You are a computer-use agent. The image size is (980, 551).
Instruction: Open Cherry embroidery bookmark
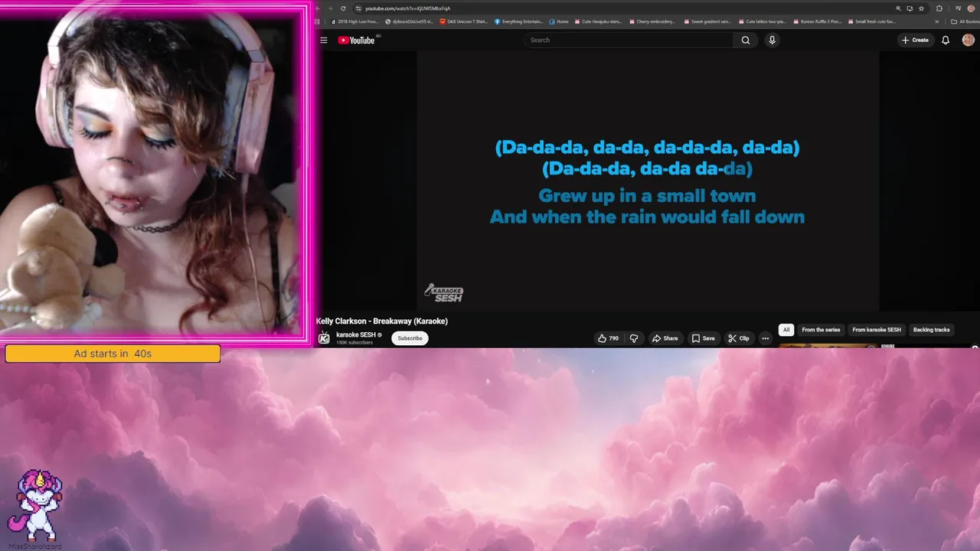coord(652,21)
